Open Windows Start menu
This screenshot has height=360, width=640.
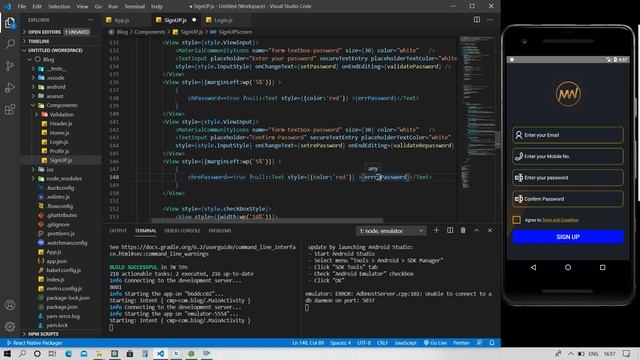click(7, 353)
